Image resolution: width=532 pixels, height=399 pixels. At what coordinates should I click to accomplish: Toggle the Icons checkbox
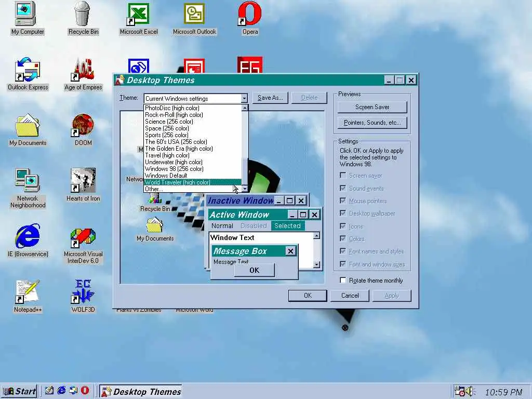pos(343,226)
